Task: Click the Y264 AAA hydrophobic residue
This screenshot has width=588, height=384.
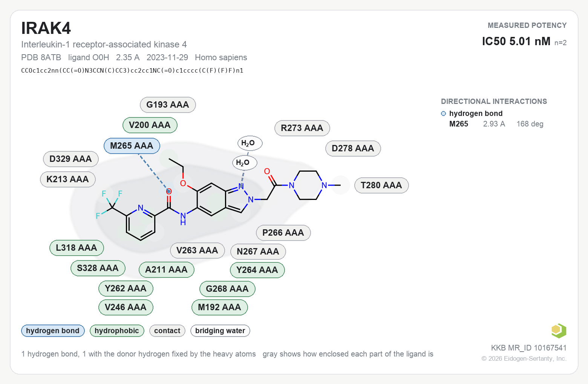Action: (x=257, y=270)
